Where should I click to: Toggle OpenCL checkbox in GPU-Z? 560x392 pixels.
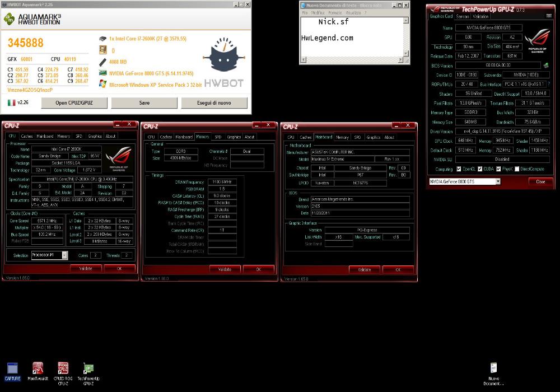pos(459,169)
